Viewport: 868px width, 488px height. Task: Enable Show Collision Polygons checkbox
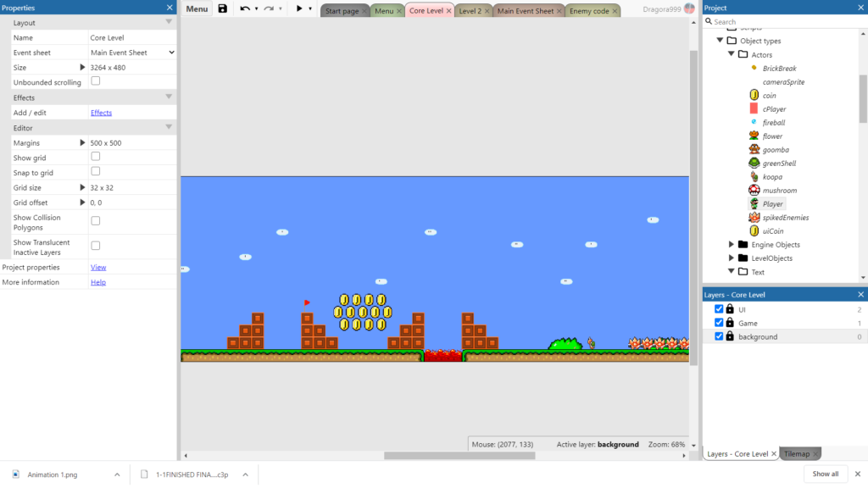point(96,221)
